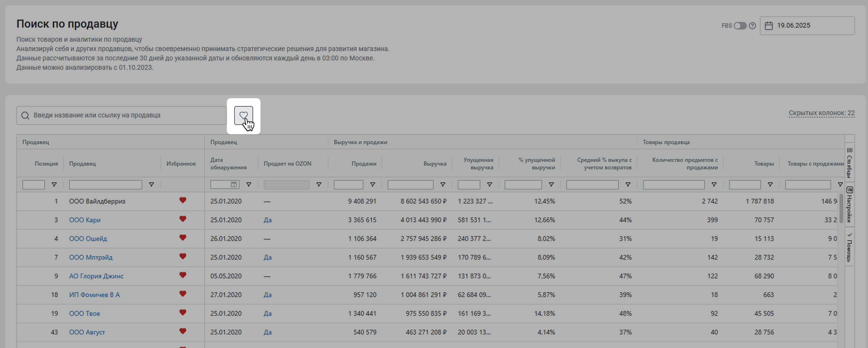Click the Выручка filter input box
This screenshot has width=868, height=348.
410,185
